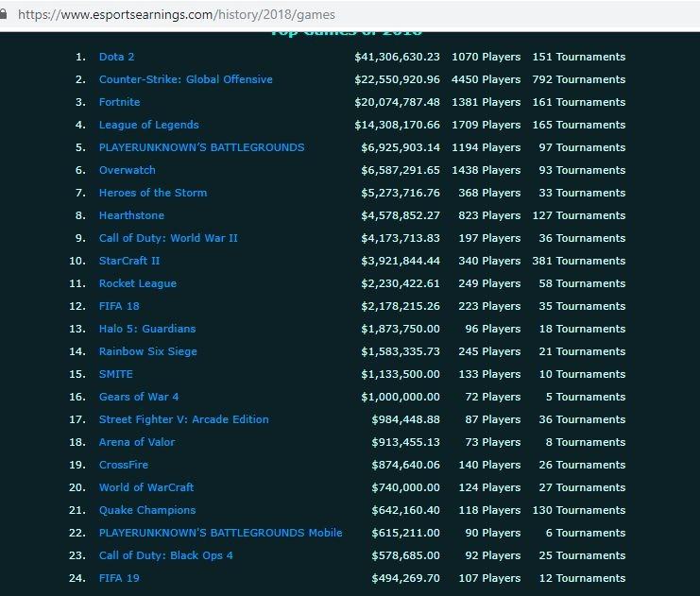
Task: Click CS:GO prize $22,550,920.96
Action: pyautogui.click(x=398, y=79)
